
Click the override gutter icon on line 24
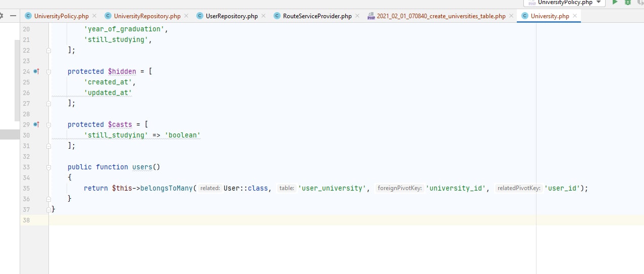[36, 71]
